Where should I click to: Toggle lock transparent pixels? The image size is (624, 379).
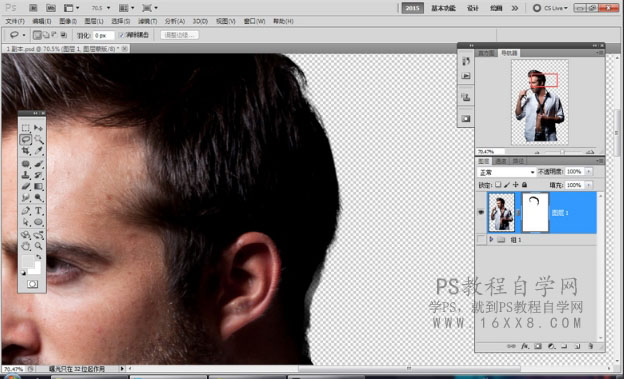click(x=498, y=185)
